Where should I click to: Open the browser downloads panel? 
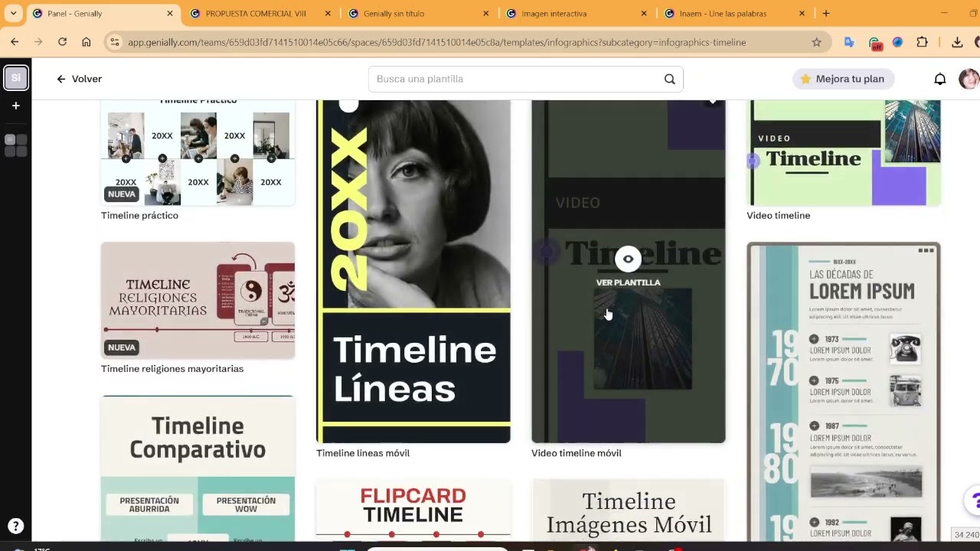point(957,42)
